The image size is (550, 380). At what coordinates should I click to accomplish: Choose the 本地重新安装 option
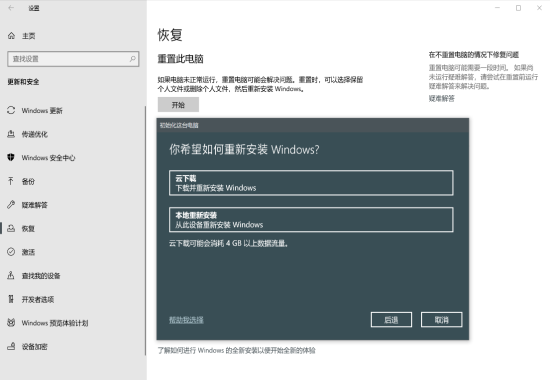tap(311, 220)
